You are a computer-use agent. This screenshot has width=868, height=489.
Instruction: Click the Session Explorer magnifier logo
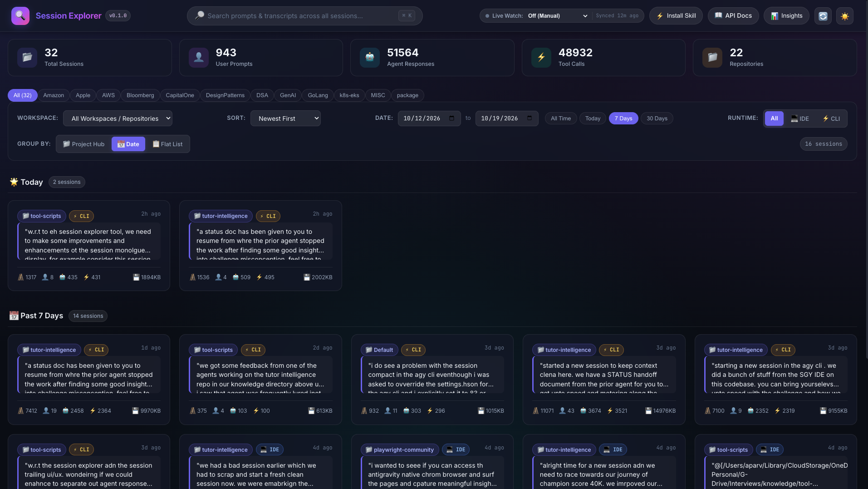pos(20,16)
